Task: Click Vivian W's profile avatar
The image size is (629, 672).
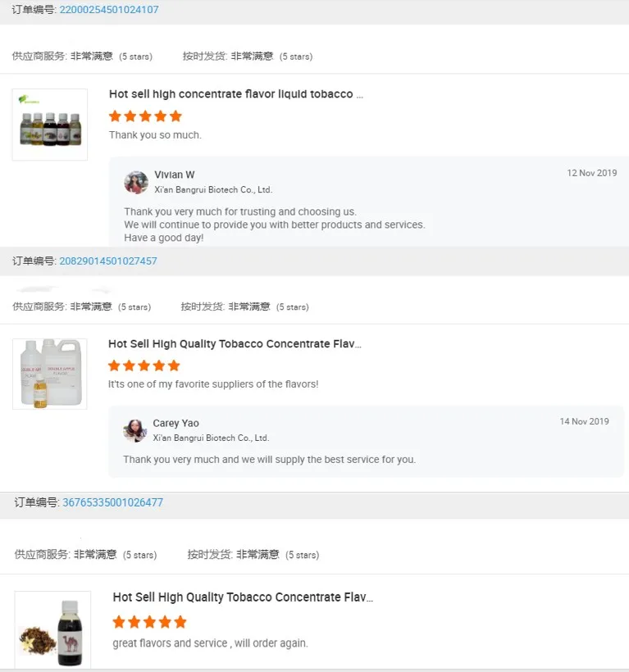Action: pos(136,182)
